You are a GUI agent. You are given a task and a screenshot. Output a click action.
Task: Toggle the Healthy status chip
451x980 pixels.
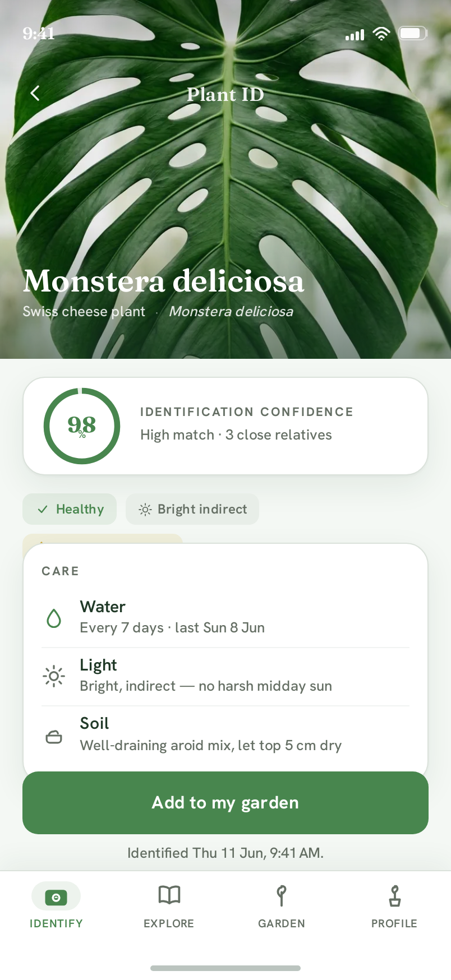tap(70, 509)
